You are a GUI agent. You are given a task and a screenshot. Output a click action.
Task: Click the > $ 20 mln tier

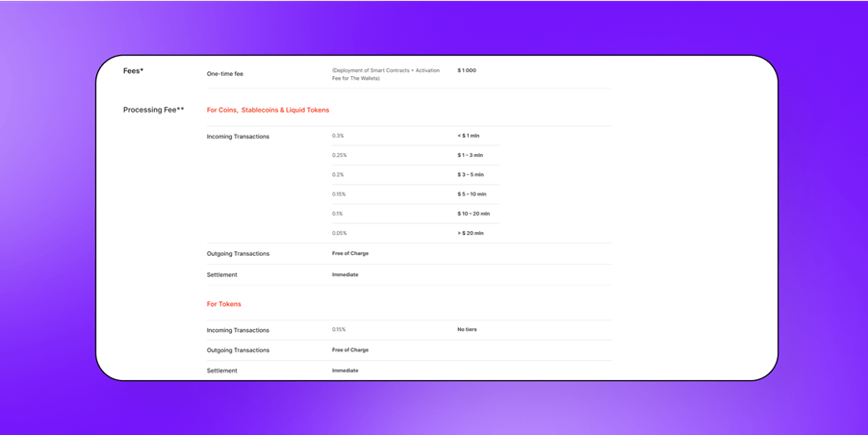(x=471, y=233)
